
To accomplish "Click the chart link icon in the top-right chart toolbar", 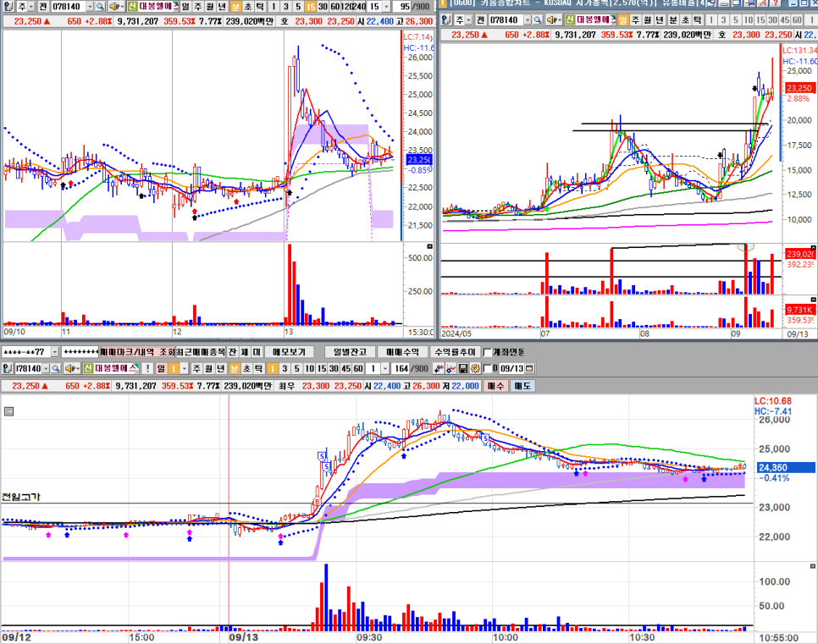I will point(446,20).
